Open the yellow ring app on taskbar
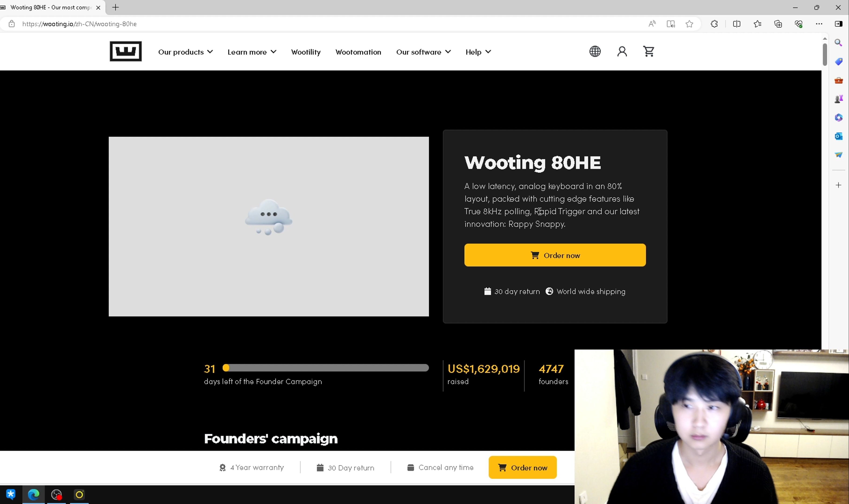 79,494
